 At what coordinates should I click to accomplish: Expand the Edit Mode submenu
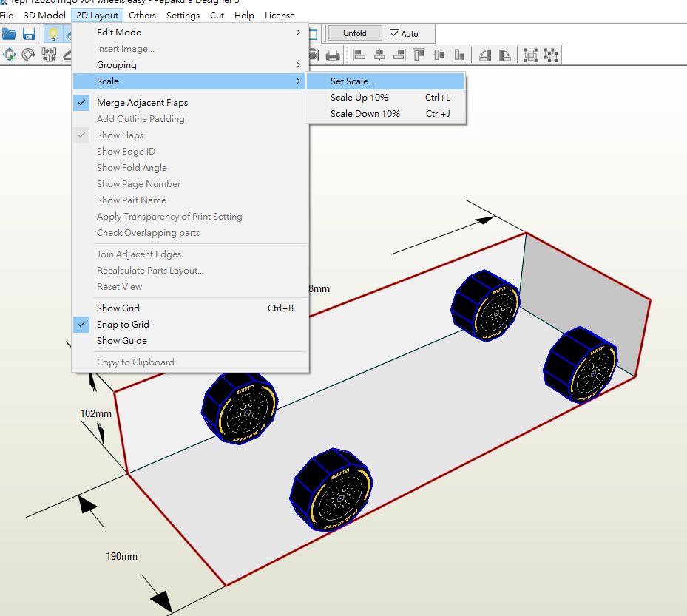coord(118,33)
